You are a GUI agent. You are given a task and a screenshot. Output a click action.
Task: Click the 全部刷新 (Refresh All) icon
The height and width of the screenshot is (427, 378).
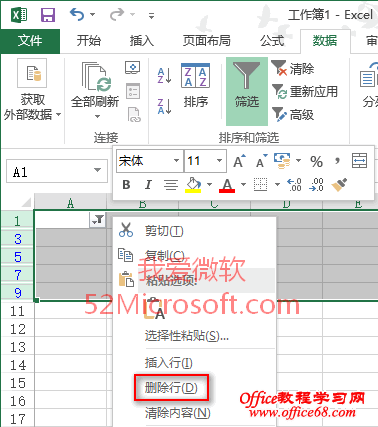96,77
